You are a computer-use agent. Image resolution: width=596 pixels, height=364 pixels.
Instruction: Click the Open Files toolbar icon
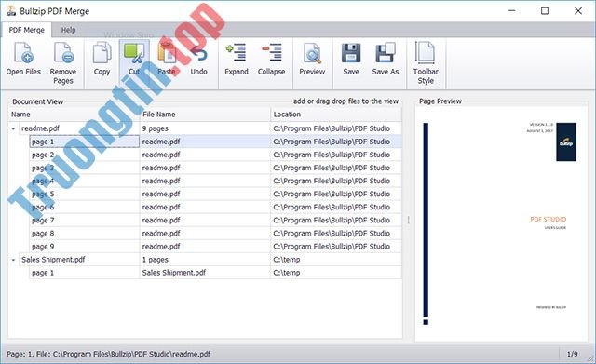coord(23,52)
